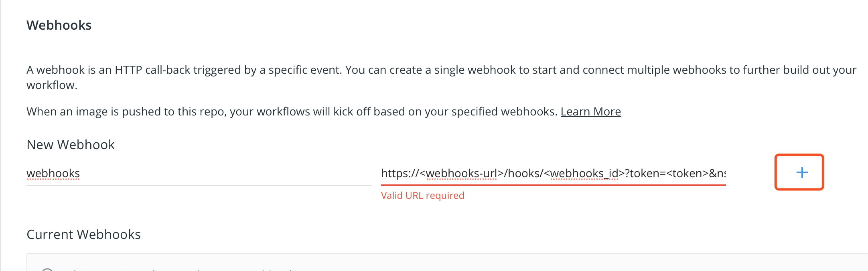Click the empty Current Webhooks list panel

click(x=447, y=263)
